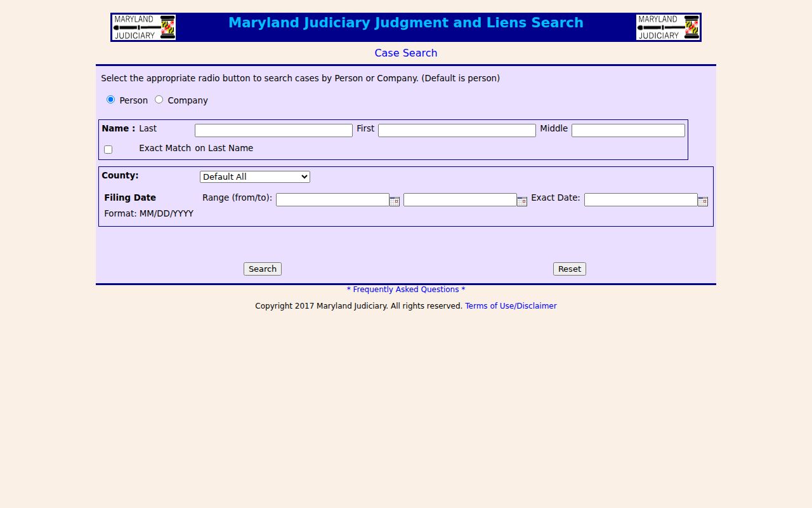Click the Exact Match label text
812x508 pixels.
pos(165,148)
